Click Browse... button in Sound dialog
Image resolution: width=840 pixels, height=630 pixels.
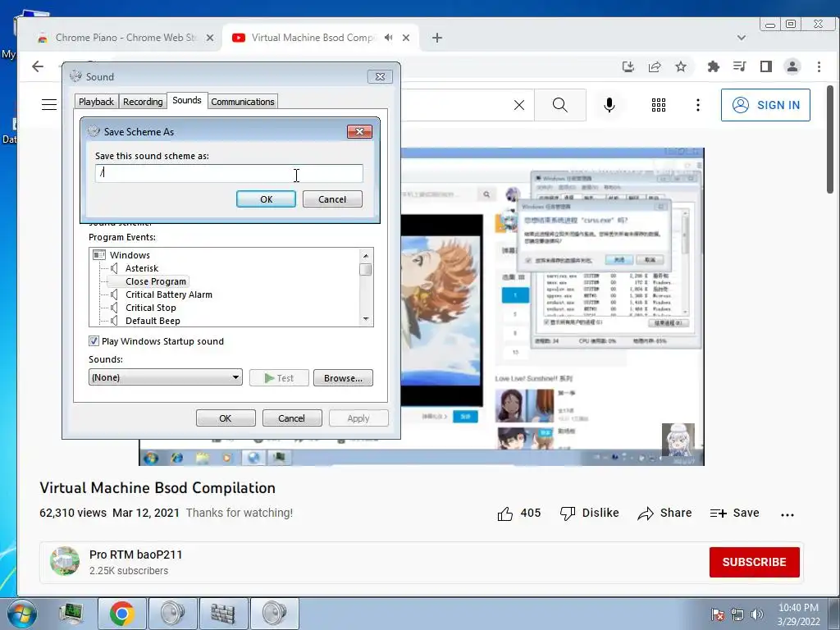[343, 377]
